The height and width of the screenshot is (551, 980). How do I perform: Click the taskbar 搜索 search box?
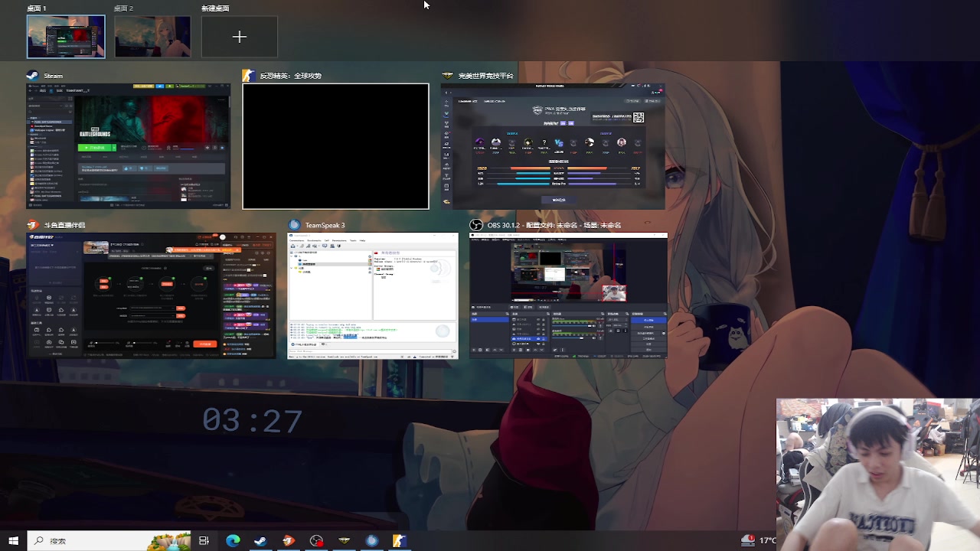coord(109,540)
